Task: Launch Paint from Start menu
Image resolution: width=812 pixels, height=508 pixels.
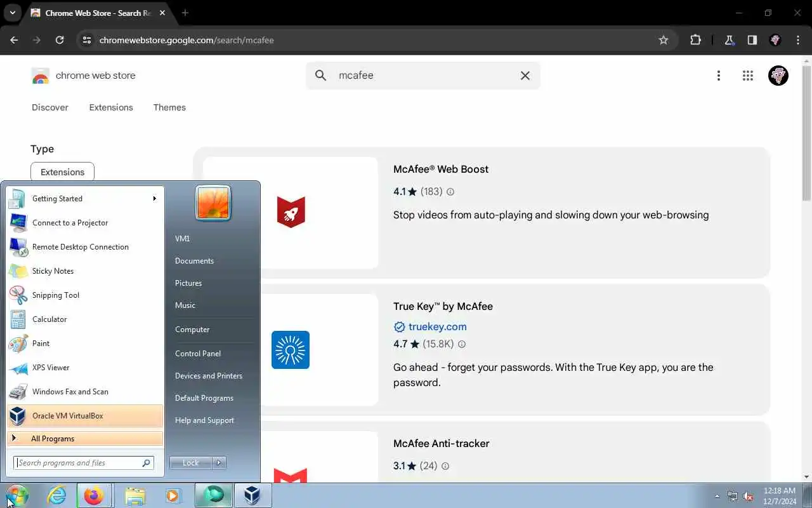Action: click(x=85, y=344)
